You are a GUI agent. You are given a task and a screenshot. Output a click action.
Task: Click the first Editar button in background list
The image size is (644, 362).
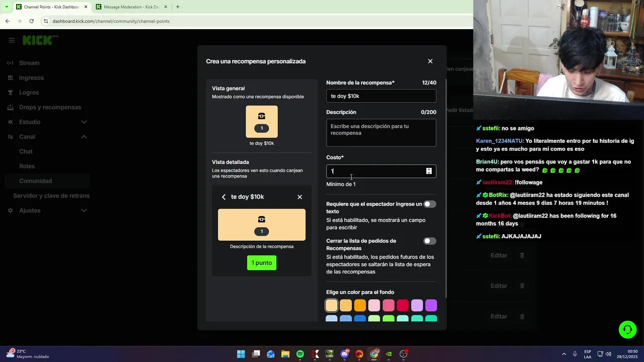499,255
